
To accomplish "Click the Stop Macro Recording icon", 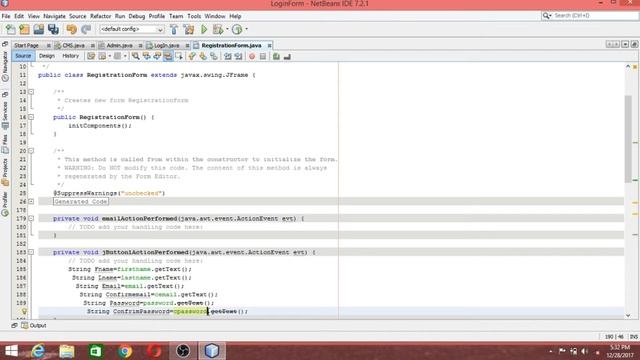I will pyautogui.click(x=263, y=56).
